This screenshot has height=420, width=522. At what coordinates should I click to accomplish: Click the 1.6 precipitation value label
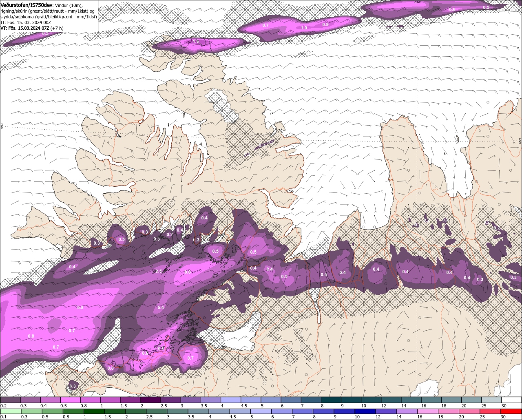point(196,42)
